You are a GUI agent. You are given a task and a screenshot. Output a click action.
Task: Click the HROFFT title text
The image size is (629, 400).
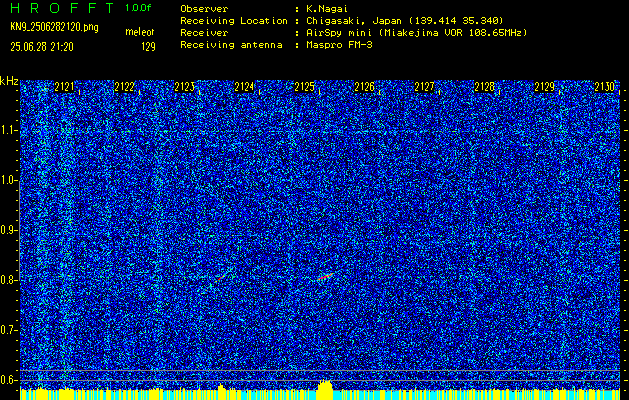(62, 8)
